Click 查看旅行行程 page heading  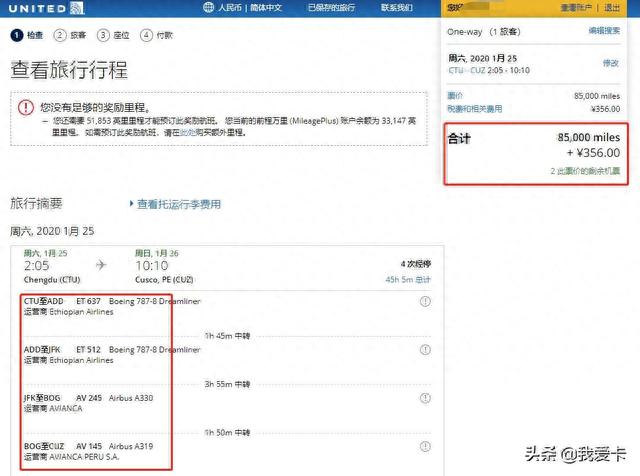69,69
